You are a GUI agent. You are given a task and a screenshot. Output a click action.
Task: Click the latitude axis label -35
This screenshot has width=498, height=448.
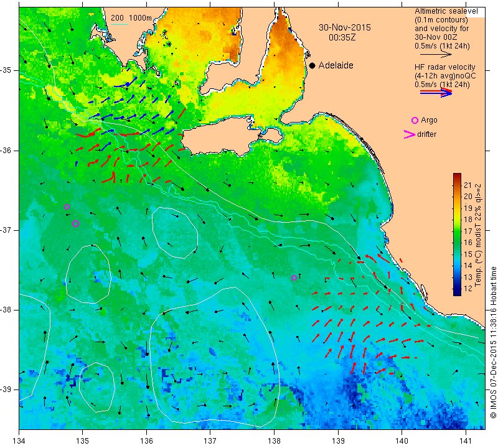(x=6, y=70)
